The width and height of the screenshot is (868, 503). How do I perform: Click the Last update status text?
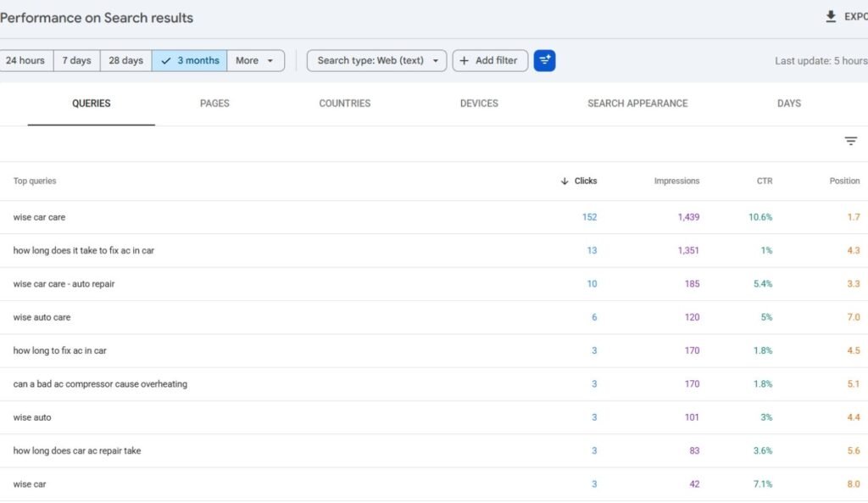click(x=821, y=61)
